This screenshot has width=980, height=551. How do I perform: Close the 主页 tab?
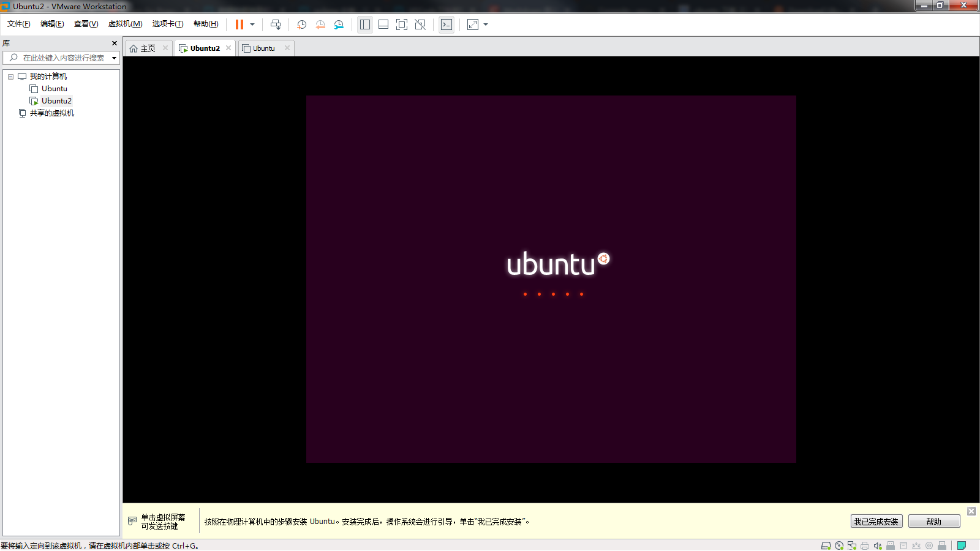click(x=165, y=48)
